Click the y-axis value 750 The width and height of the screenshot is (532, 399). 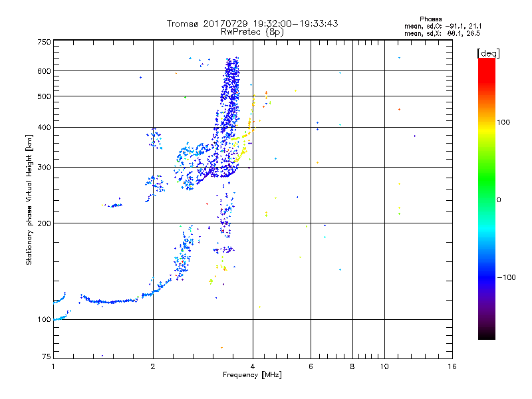pos(44,42)
